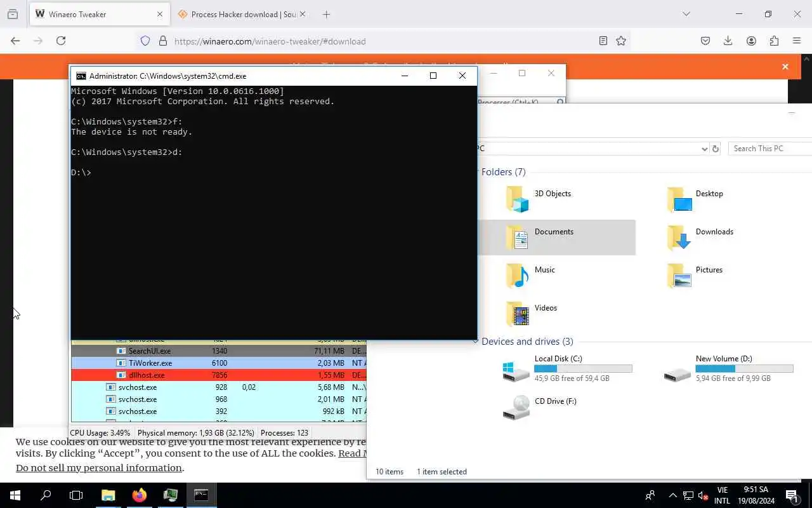Select Local Disk (C:) drive
Screen dimensions: 812x508
pos(567,368)
